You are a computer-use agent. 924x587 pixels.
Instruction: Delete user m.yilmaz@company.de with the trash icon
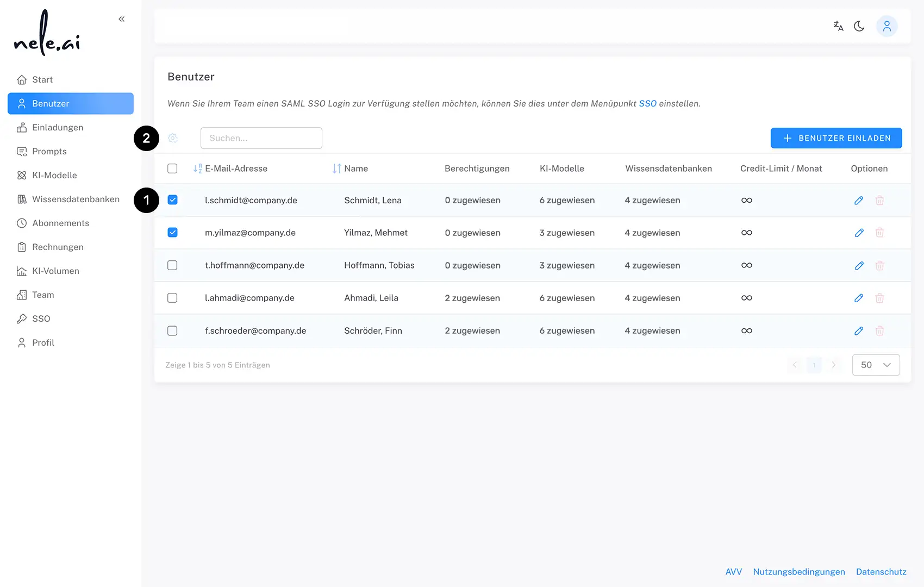[x=879, y=233]
